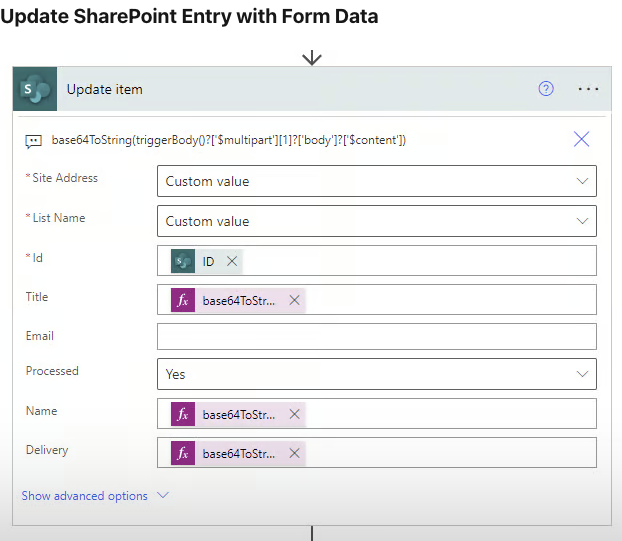Open the Processed Yes dropdown
The width and height of the screenshot is (622, 541).
pyautogui.click(x=377, y=374)
